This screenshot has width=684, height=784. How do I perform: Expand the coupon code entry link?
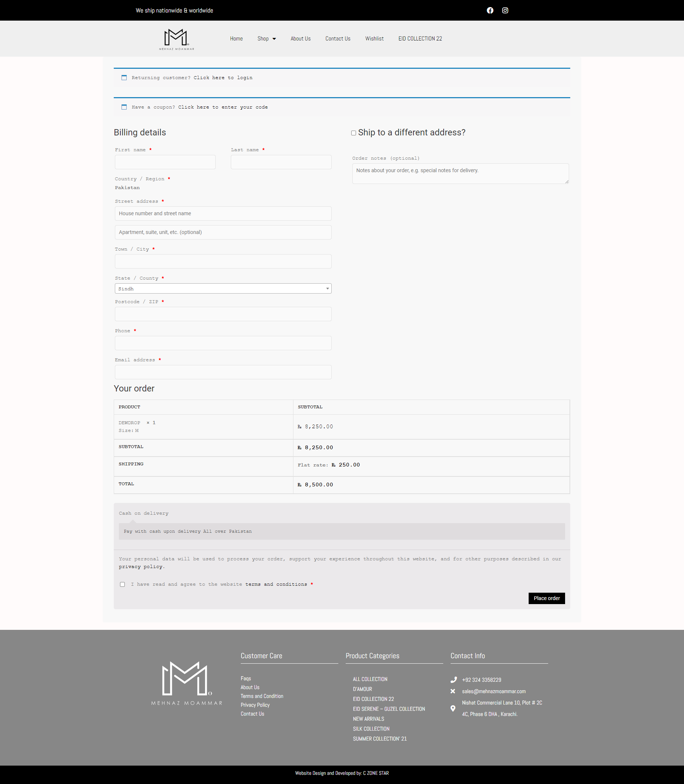pos(222,107)
